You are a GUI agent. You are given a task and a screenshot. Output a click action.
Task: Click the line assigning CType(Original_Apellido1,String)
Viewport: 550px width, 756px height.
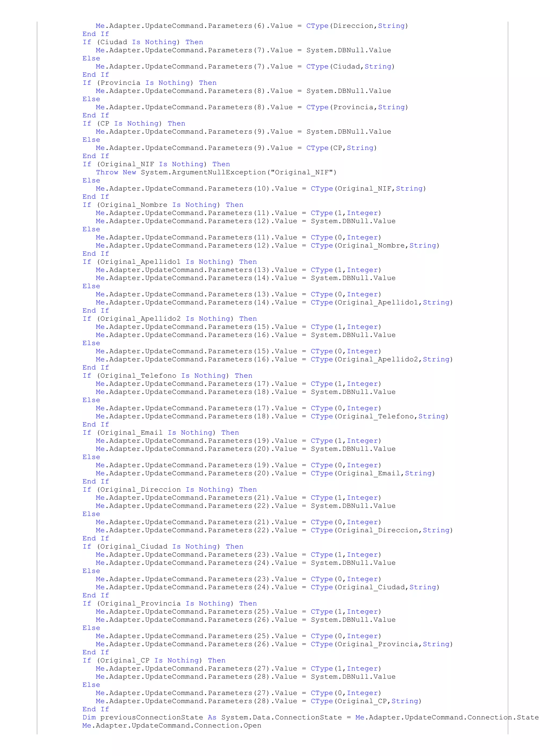pyautogui.click(x=274, y=303)
